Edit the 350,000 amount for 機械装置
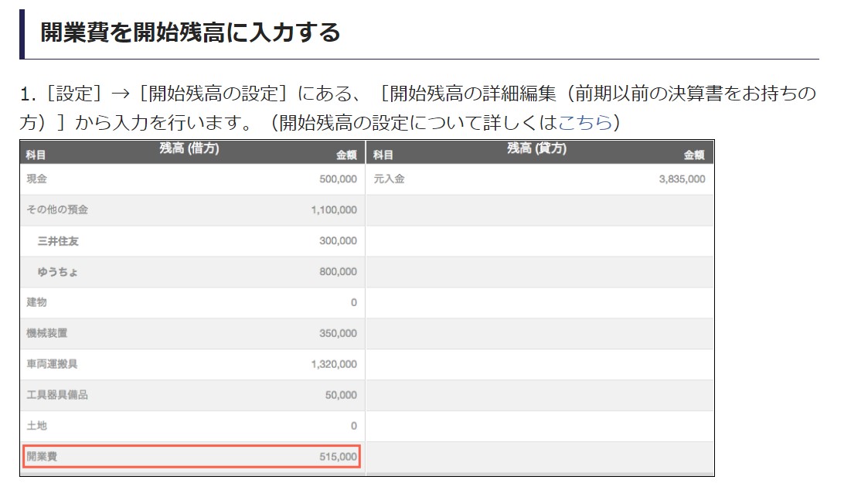This screenshot has width=868, height=497. [338, 333]
